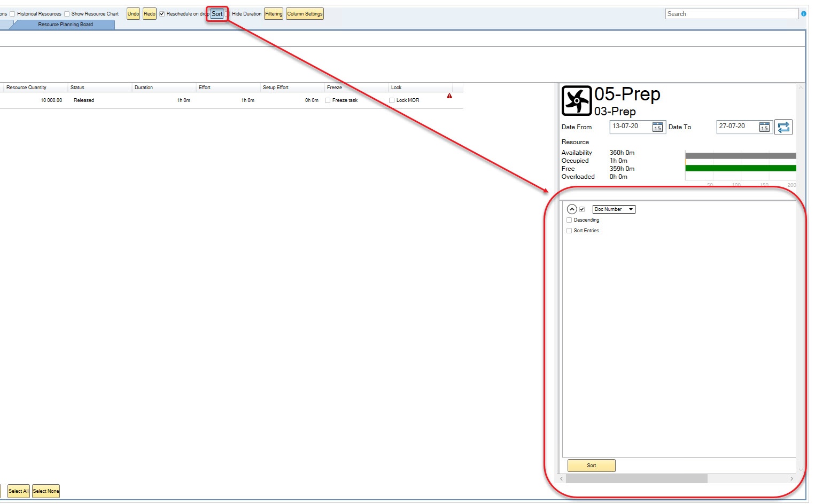Click the blue info icon beside Search
Viewport: 815px width, 504px height.
803,14
